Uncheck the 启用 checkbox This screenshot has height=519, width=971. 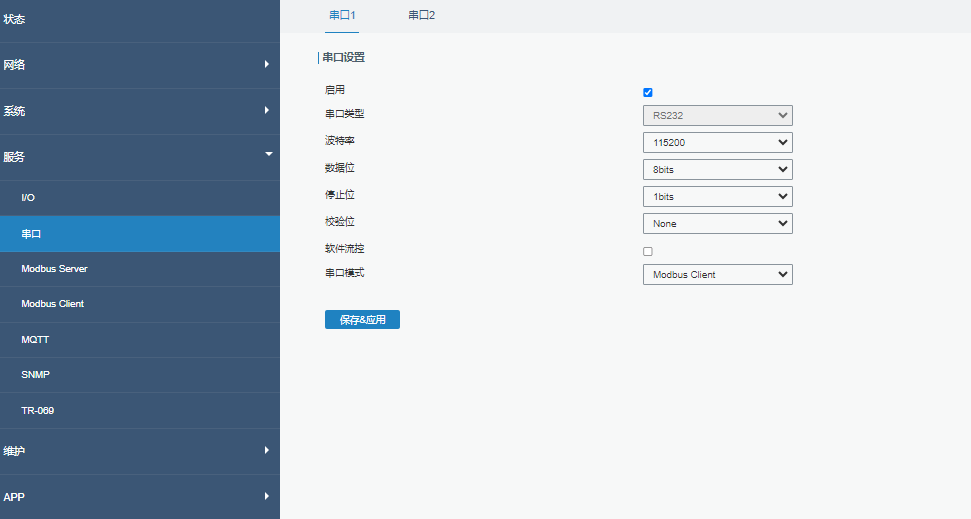(648, 92)
